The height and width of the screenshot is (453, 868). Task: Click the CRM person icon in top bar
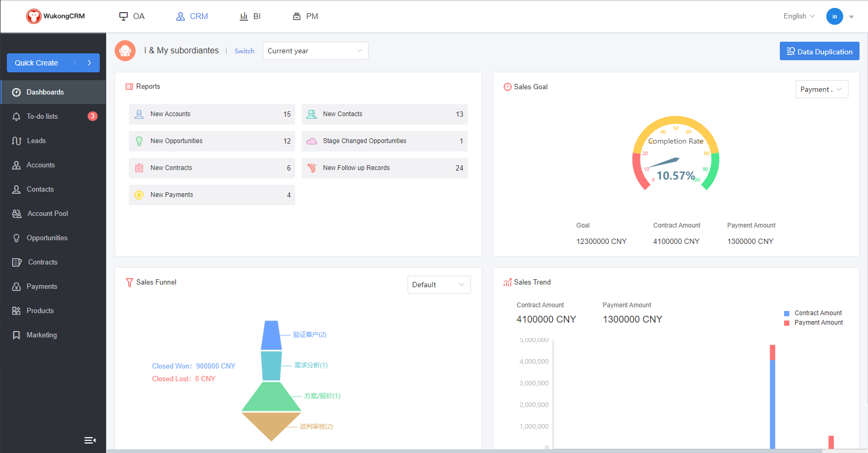coord(181,16)
